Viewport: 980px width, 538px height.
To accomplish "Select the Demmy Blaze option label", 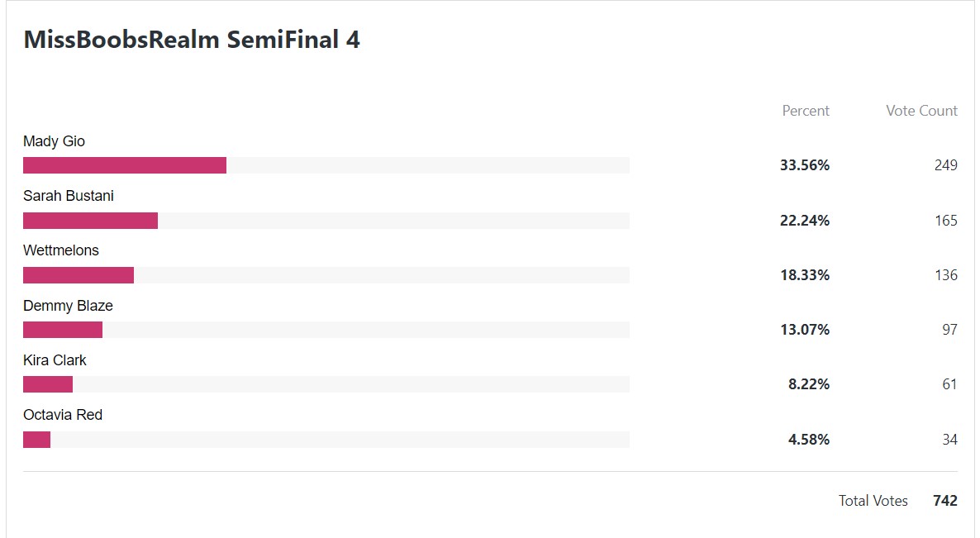I will point(68,306).
